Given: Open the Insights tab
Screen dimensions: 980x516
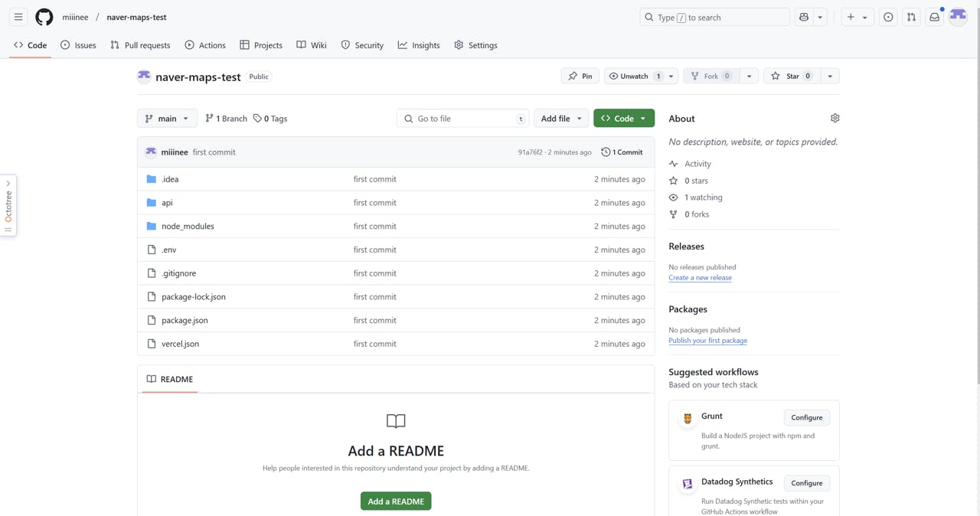Looking at the screenshot, I should tap(419, 45).
